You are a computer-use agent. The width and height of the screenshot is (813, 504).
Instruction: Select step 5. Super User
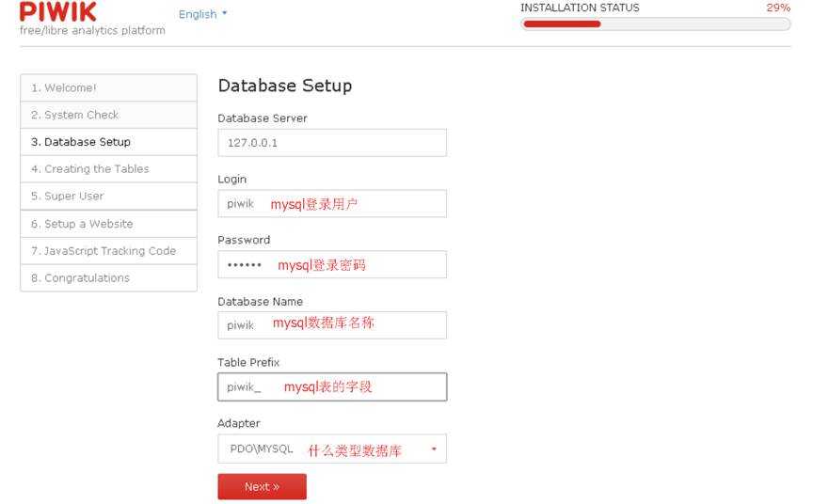click(x=108, y=197)
